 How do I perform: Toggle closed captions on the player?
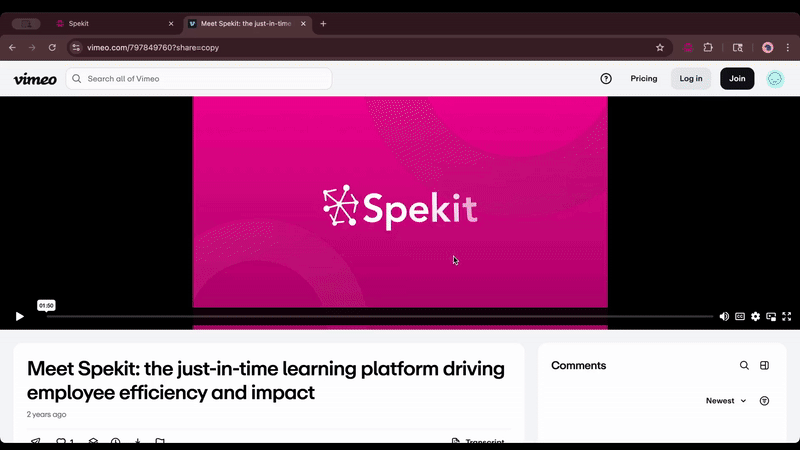pos(740,316)
